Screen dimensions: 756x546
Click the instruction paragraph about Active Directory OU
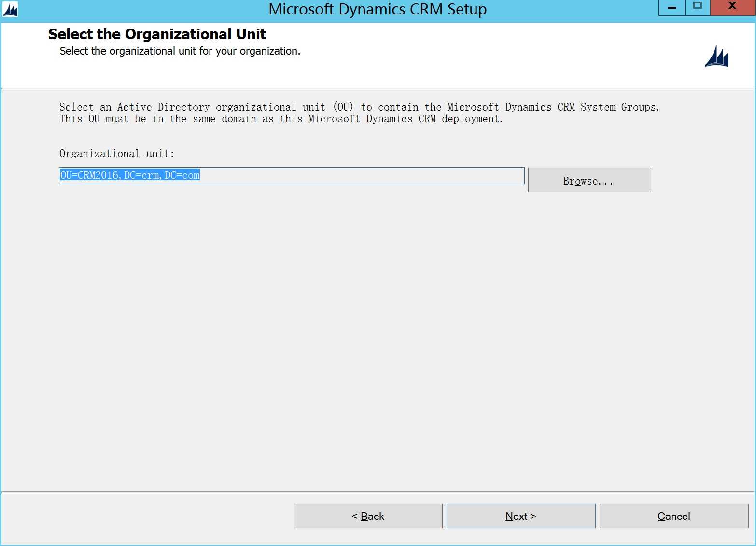click(359, 113)
